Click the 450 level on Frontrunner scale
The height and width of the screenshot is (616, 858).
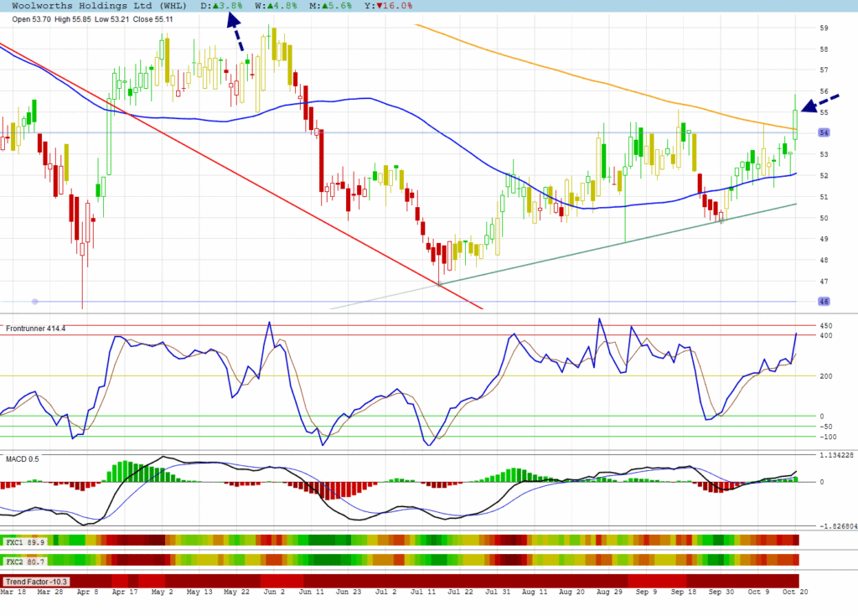point(824,325)
